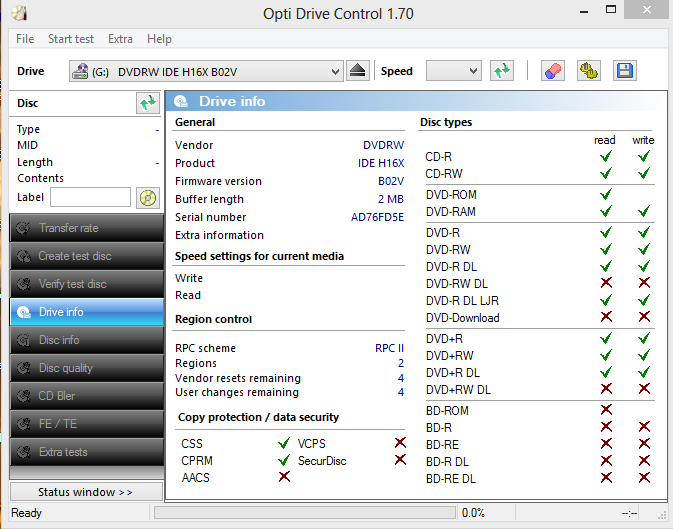673x529 pixels.
Task: Click the 2 MB buffer length value
Action: pos(391,199)
